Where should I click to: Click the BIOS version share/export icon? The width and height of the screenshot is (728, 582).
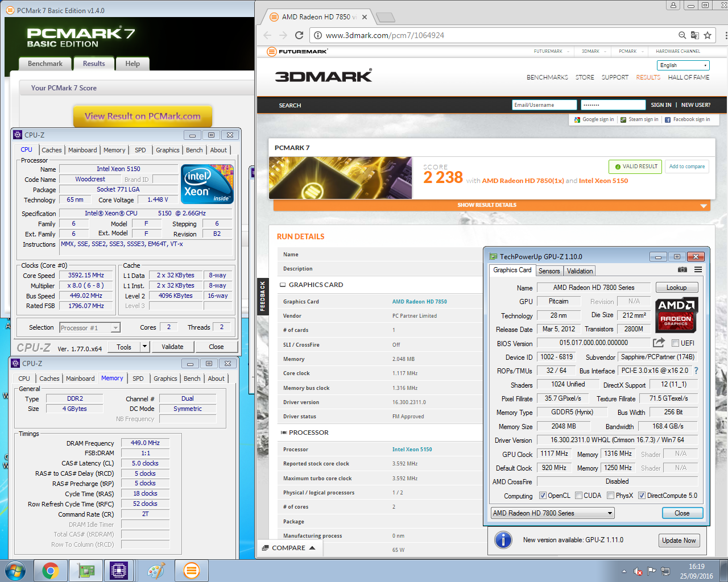(x=659, y=342)
